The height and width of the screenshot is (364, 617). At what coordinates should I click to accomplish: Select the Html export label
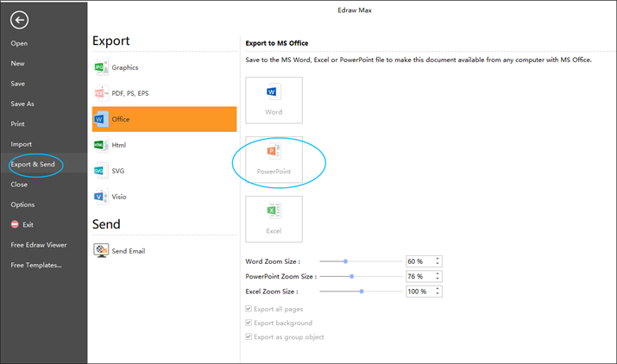(118, 145)
